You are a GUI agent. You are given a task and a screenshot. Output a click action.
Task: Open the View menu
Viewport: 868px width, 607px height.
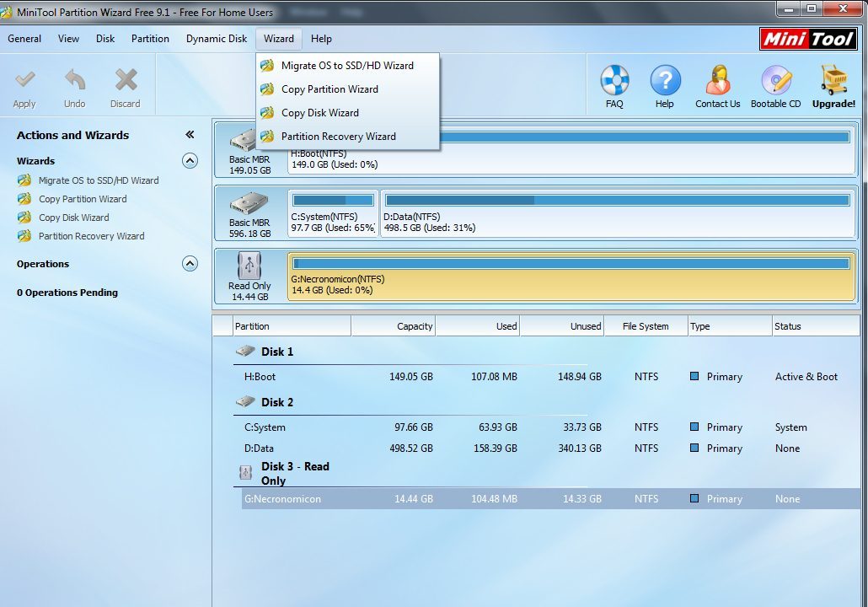pyautogui.click(x=68, y=39)
